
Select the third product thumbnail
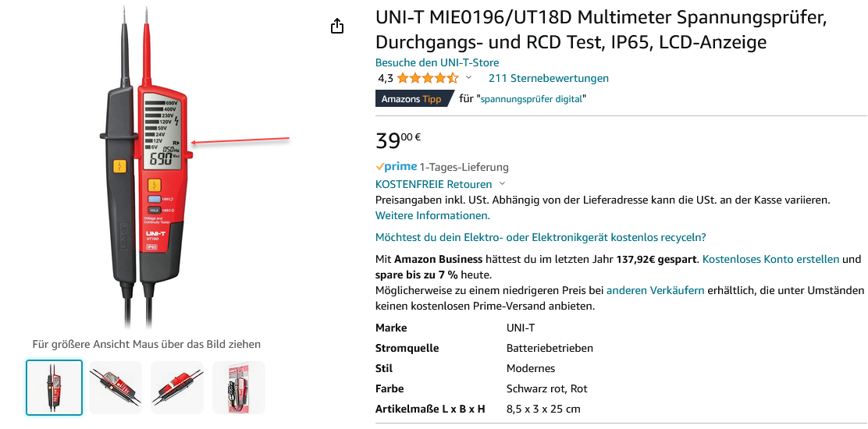pyautogui.click(x=177, y=387)
